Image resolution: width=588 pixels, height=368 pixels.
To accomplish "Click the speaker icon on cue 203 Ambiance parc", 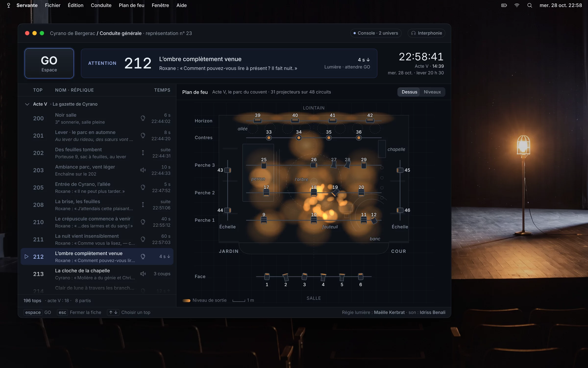I will point(143,170).
